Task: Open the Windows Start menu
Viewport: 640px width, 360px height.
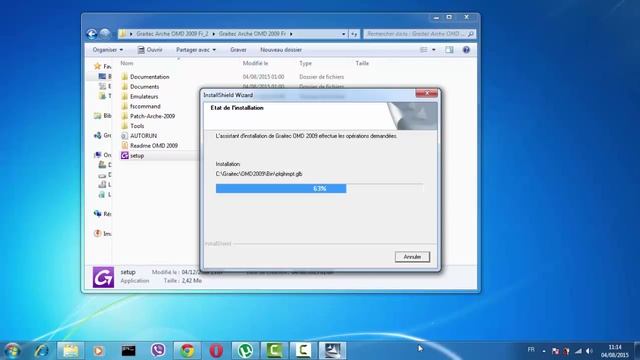Action: [x=12, y=351]
